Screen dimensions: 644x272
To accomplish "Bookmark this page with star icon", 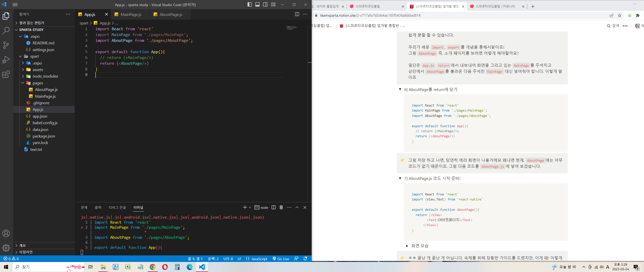I will point(620,15).
